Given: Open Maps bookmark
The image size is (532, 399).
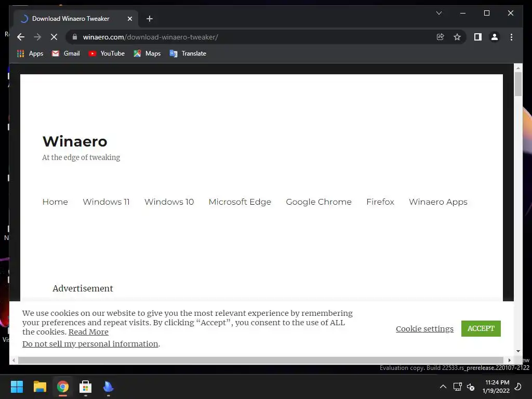Looking at the screenshot, I should [x=147, y=54].
